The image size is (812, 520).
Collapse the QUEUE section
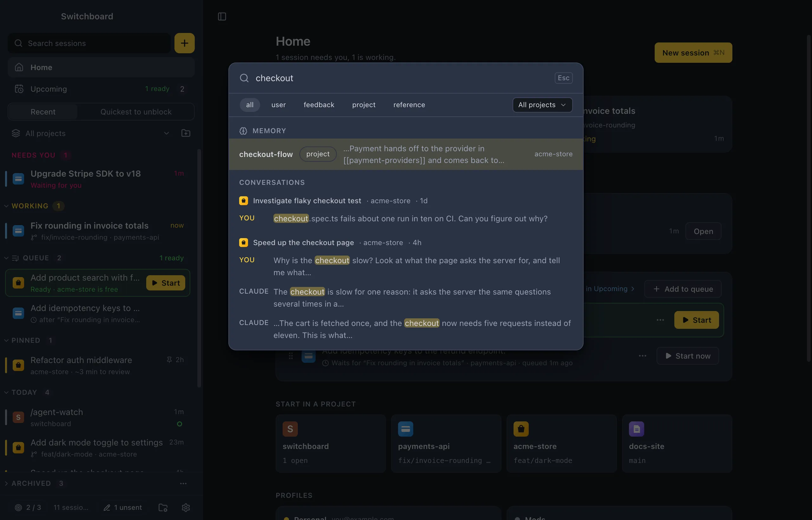6,258
